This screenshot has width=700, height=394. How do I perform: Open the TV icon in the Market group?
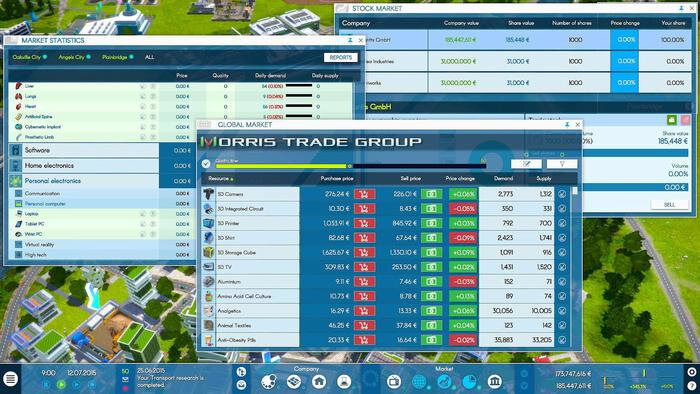pyautogui.click(x=394, y=382)
